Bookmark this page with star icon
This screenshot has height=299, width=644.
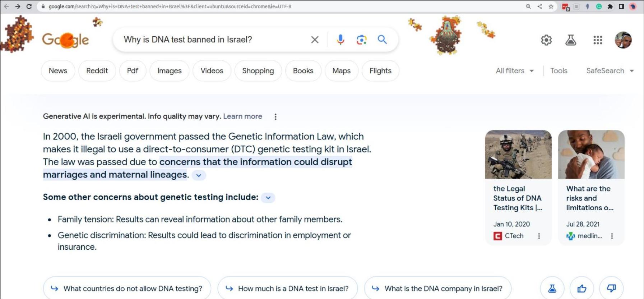coord(551,6)
